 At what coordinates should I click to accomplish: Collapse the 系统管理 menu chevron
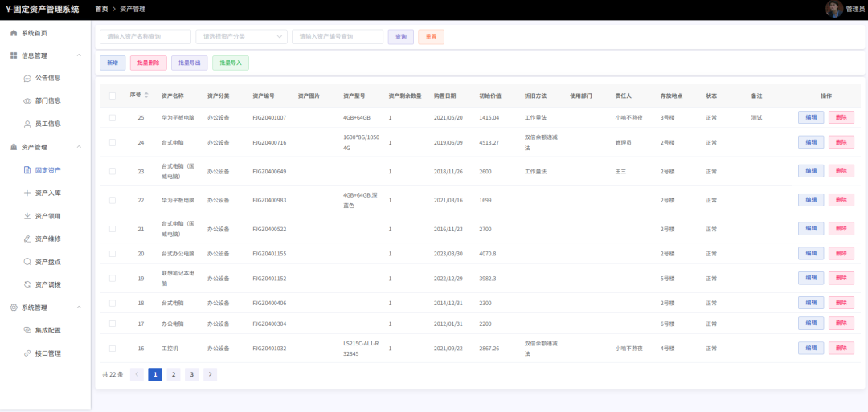pos(79,308)
